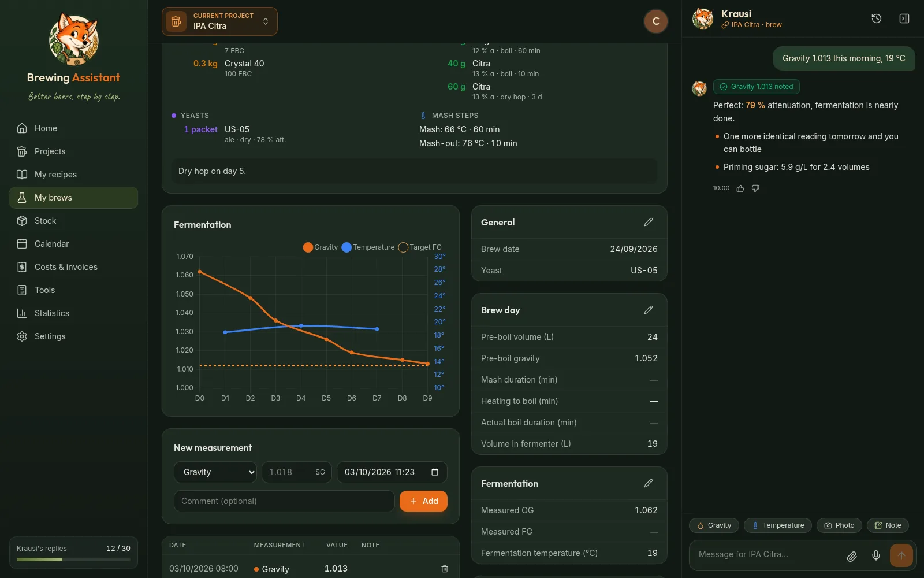The width and height of the screenshot is (924, 578).
Task: Collapse the Krausi chat side panel
Action: [x=904, y=18]
